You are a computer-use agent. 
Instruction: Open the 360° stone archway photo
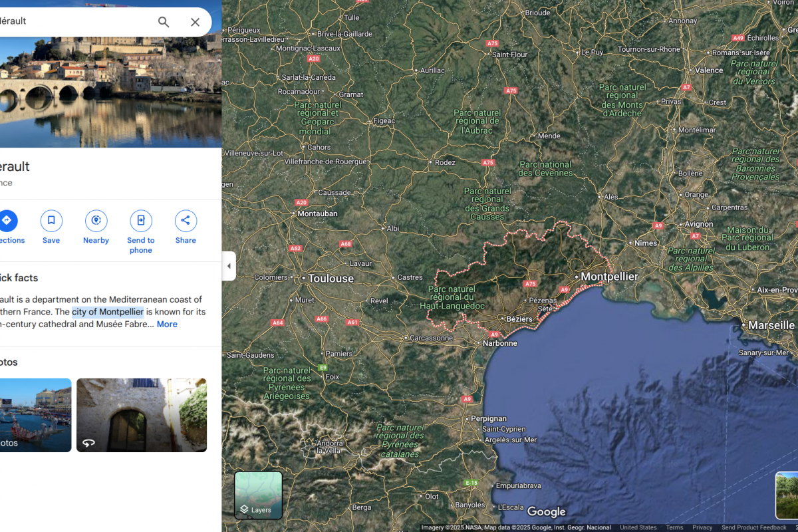141,415
